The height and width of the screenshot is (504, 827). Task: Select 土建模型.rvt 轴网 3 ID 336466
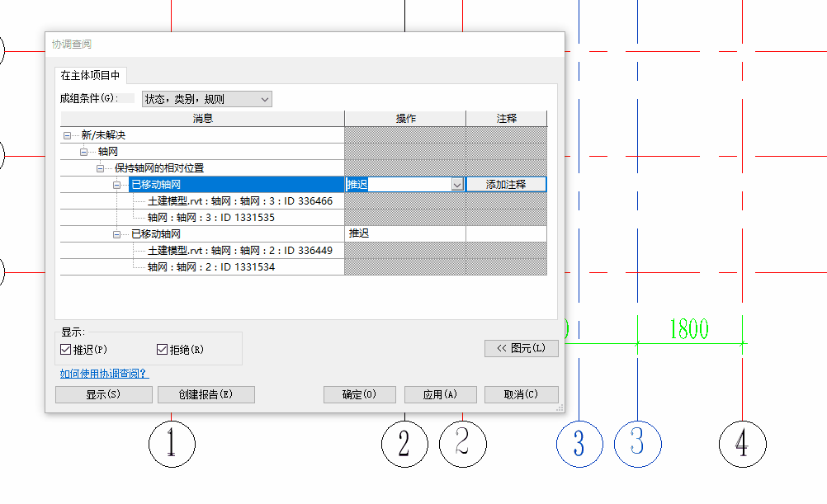click(240, 201)
